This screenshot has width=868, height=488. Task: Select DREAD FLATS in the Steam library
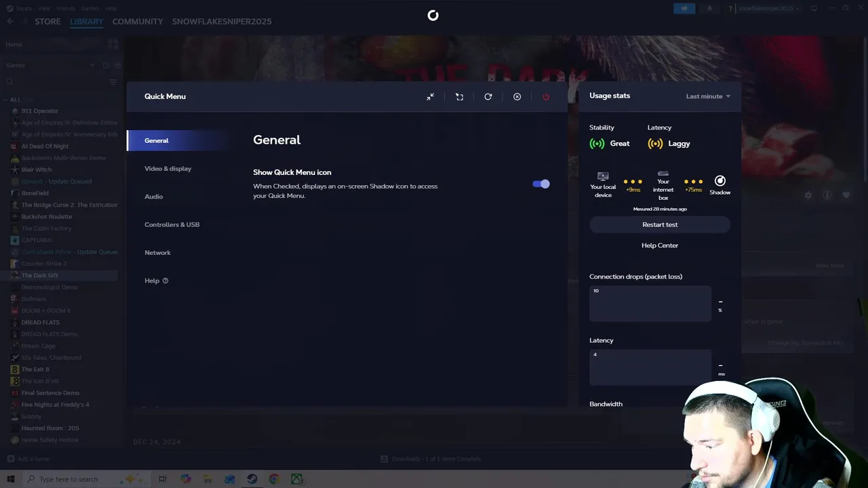(41, 323)
